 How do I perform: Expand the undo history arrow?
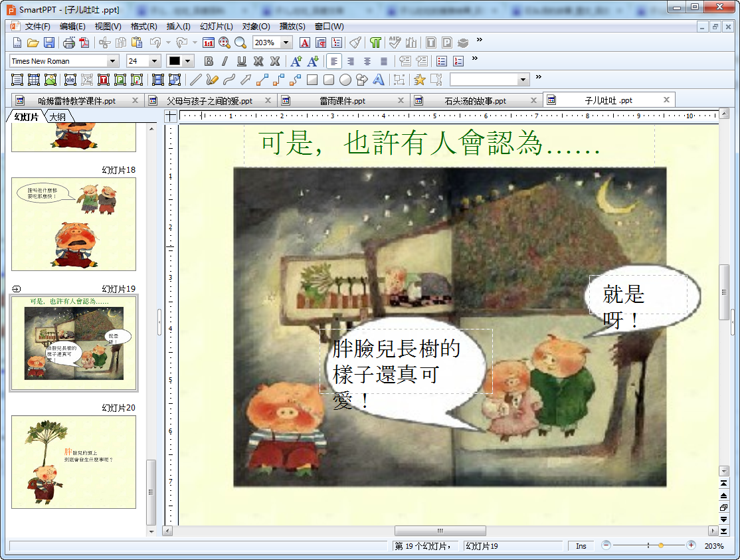pos(168,43)
